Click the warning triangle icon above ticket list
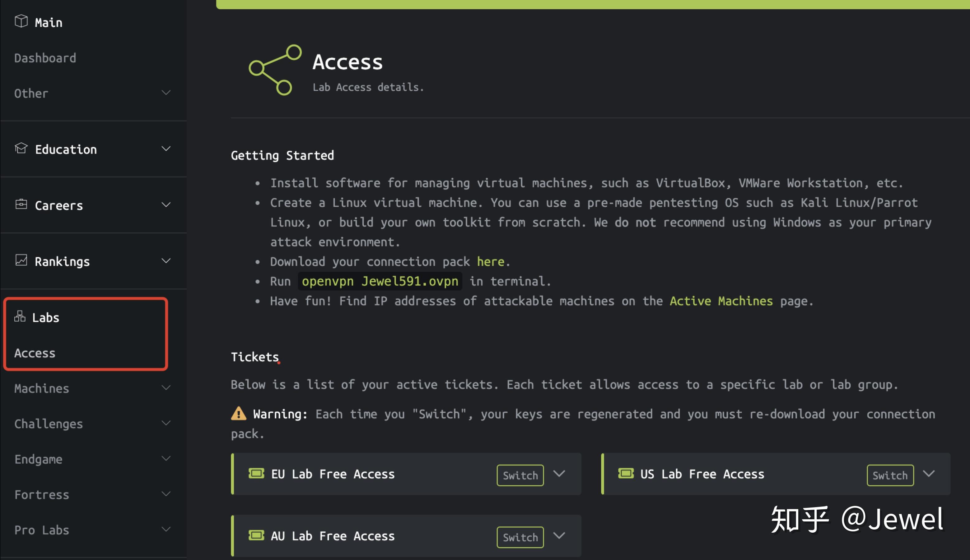The image size is (970, 560). [x=239, y=414]
